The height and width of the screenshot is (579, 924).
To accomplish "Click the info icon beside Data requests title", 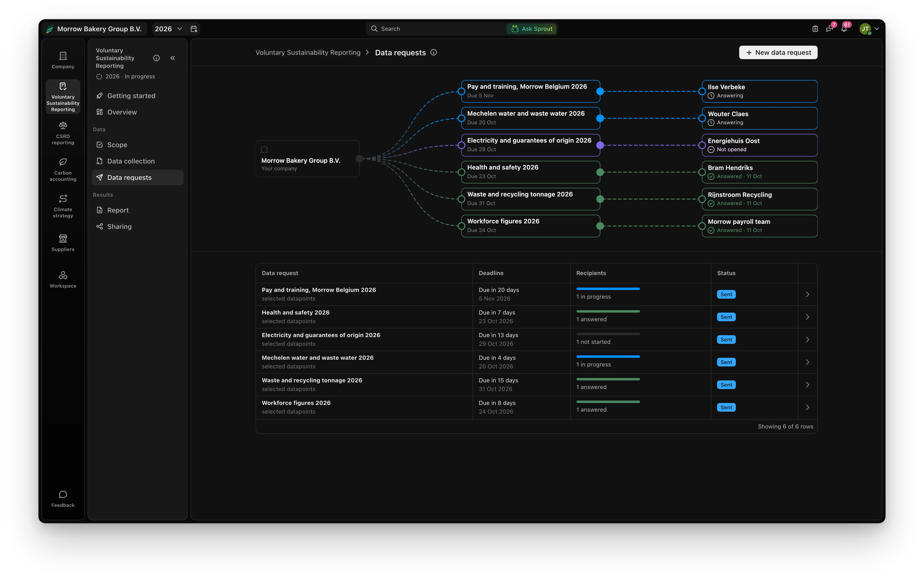I will [x=433, y=52].
